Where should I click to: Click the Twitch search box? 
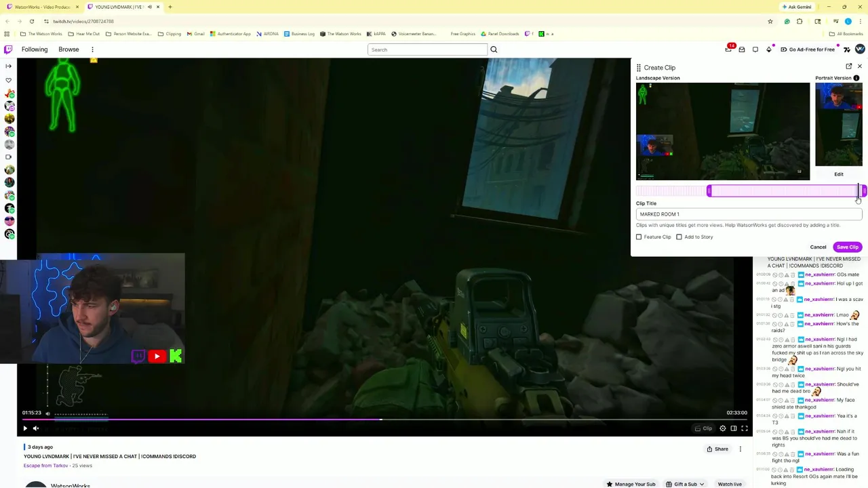pyautogui.click(x=427, y=49)
